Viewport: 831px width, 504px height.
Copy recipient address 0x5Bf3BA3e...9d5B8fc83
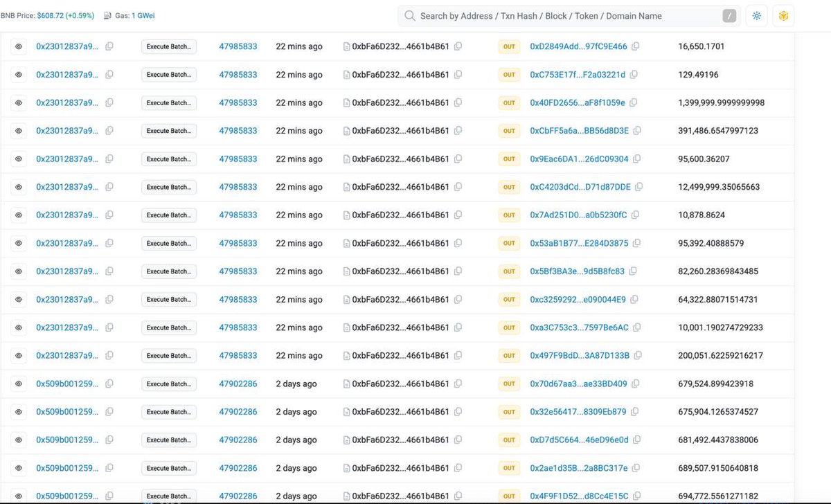pos(632,271)
